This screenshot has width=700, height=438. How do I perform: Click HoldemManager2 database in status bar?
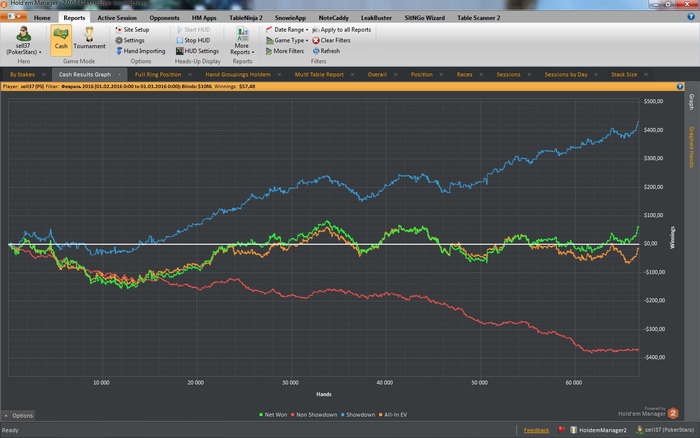tap(598, 430)
